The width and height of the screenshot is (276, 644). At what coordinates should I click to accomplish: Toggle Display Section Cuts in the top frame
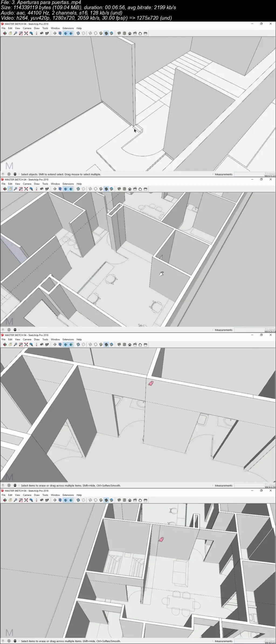(65, 33)
